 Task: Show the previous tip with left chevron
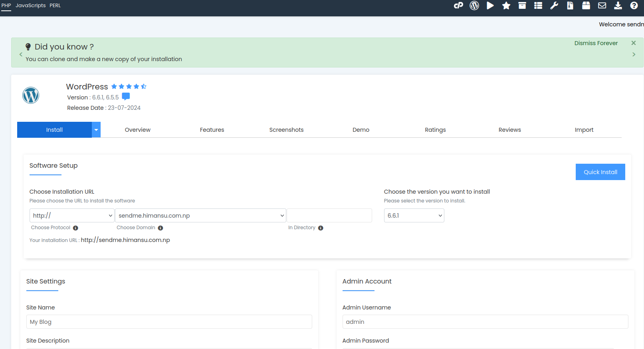[x=21, y=54]
